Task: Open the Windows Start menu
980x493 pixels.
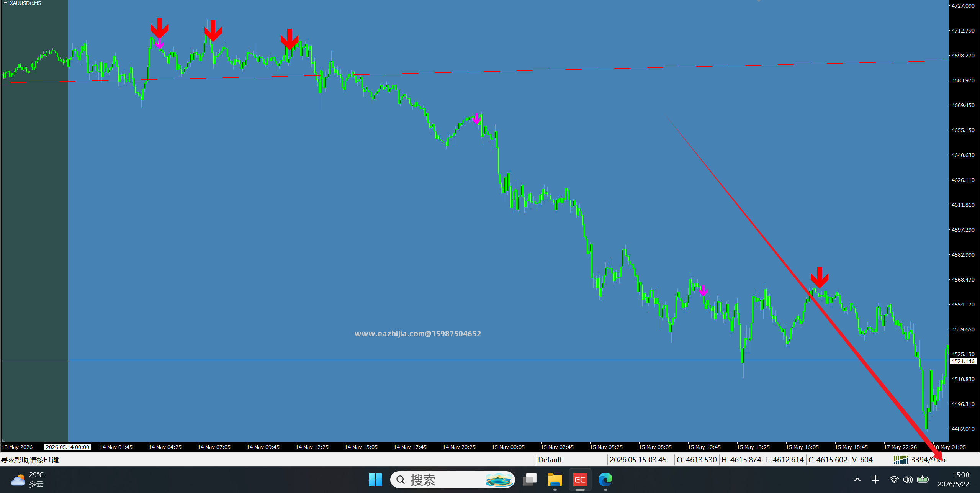Action: pos(375,480)
